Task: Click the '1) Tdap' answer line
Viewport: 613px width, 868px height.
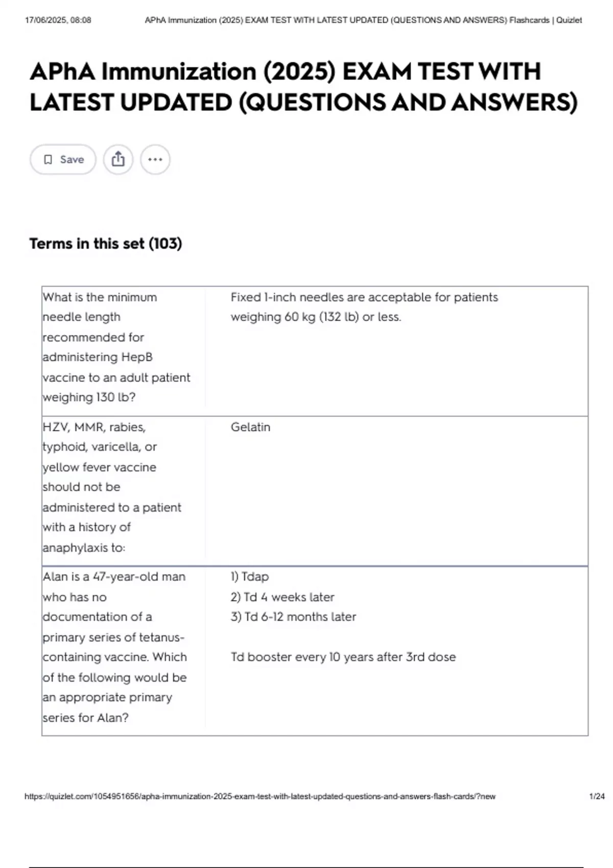Action: 250,576
